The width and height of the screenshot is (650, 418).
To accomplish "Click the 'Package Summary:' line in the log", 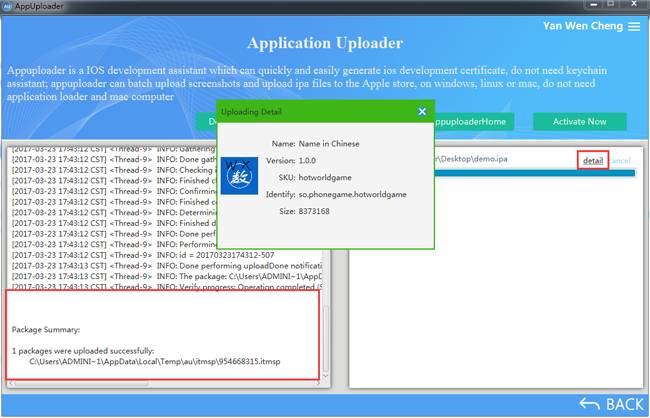I will tap(46, 330).
